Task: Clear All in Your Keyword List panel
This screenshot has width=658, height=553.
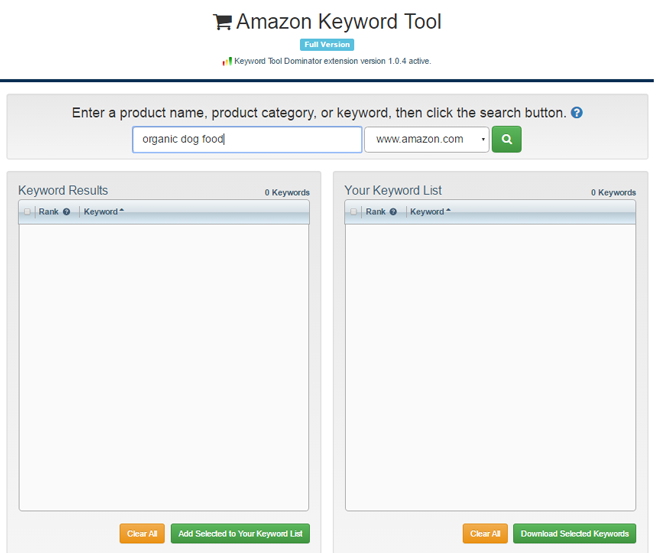Action: (x=485, y=533)
